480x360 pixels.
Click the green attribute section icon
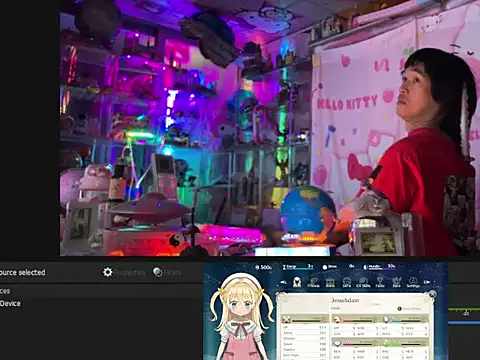386,343
